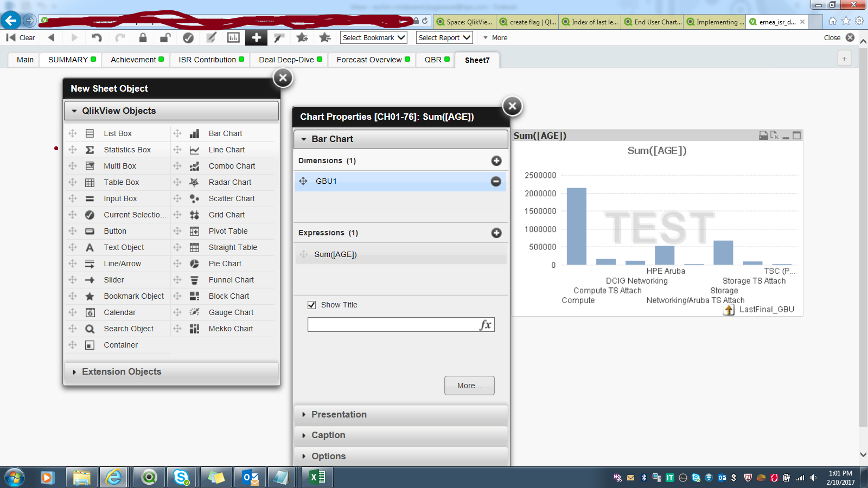Click the Repository chart icon in toolbar
The image size is (868, 488).
click(x=233, y=37)
